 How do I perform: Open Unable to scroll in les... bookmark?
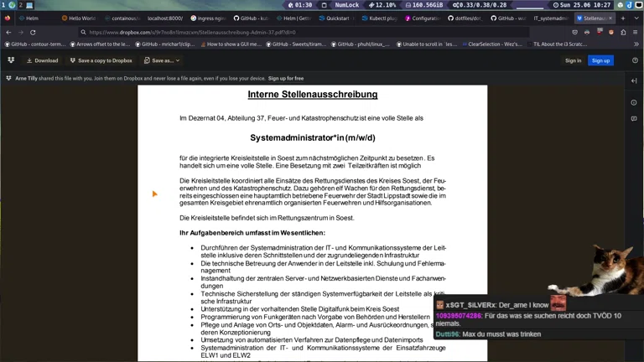pos(426,44)
